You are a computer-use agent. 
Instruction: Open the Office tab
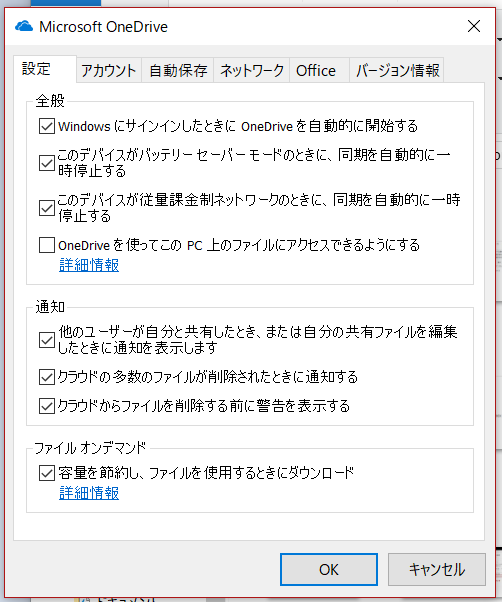click(x=319, y=71)
